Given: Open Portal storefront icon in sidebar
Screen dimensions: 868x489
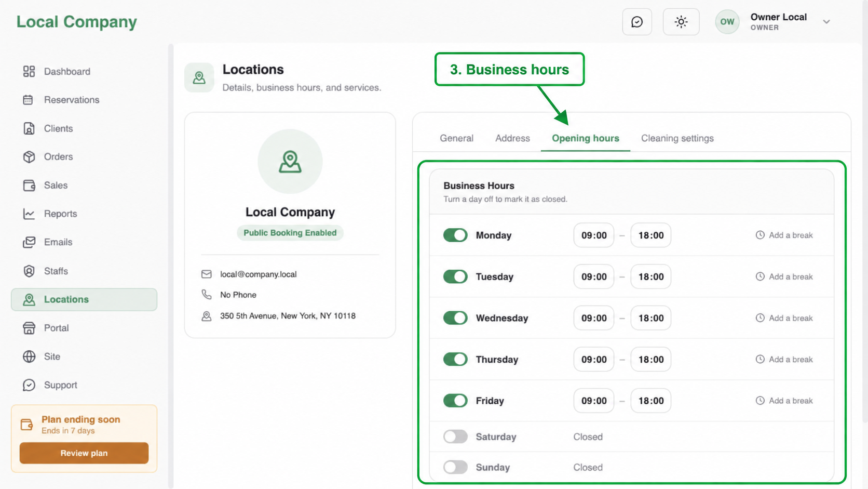Looking at the screenshot, I should tap(29, 328).
